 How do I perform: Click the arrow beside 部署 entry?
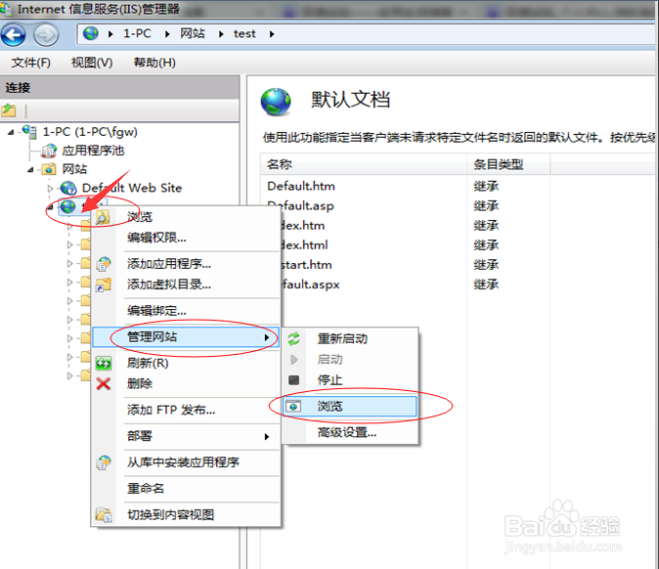[266, 437]
